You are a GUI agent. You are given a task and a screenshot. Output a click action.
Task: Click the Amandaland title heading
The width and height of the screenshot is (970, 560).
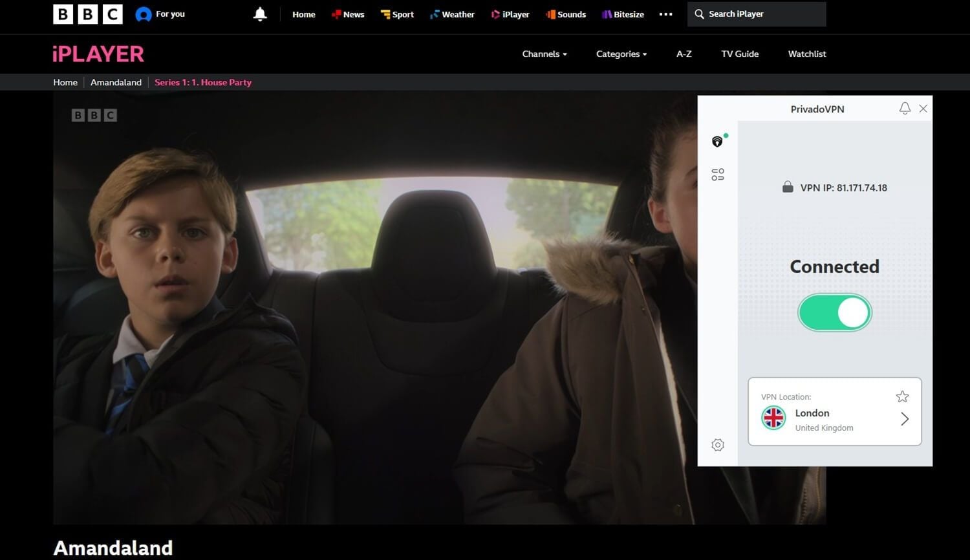(x=113, y=548)
